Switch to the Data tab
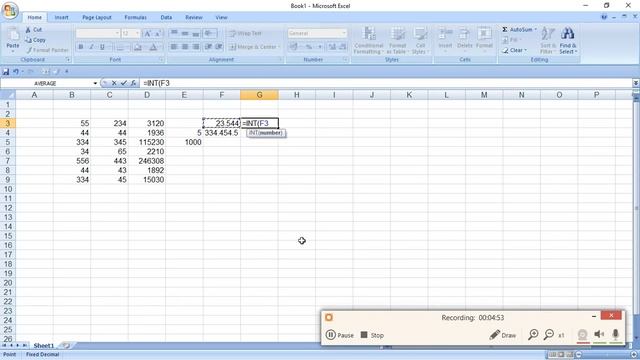Viewport: 640px width, 360px height. tap(166, 18)
